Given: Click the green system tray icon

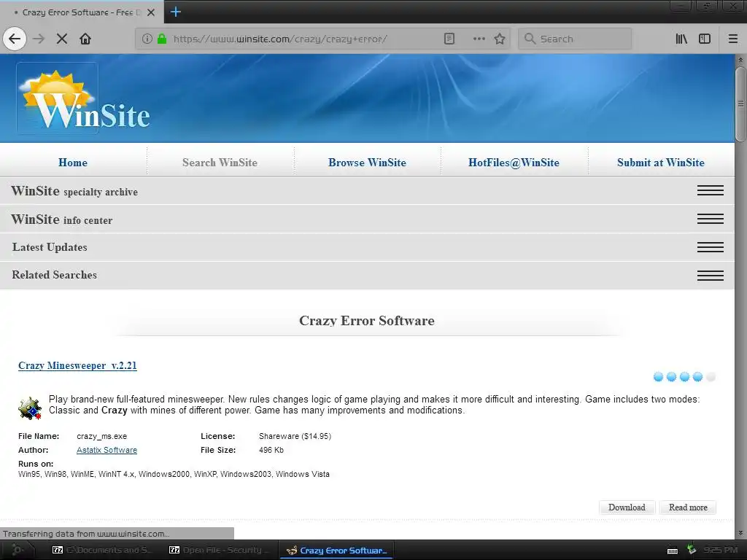Looking at the screenshot, I should coord(692,550).
